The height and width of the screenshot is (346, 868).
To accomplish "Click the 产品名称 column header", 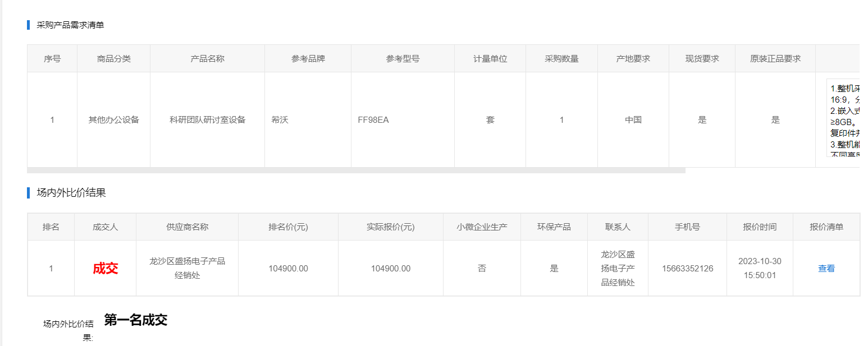I will click(x=207, y=59).
